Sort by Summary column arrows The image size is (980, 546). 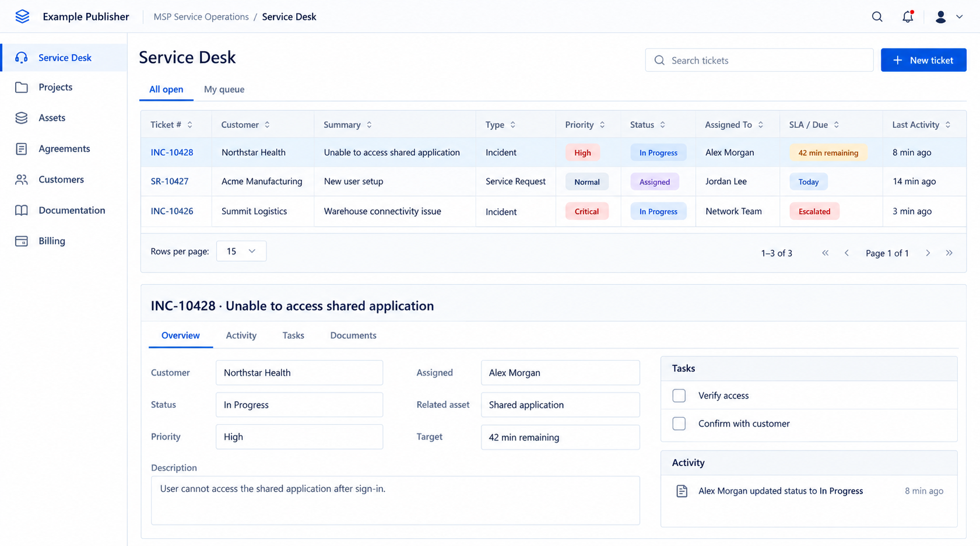point(369,125)
